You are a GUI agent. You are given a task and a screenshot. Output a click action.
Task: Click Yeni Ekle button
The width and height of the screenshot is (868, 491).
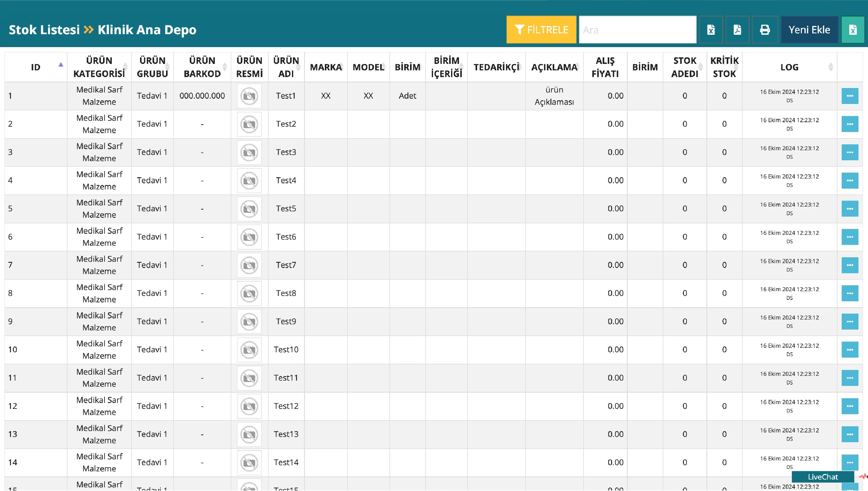(809, 30)
